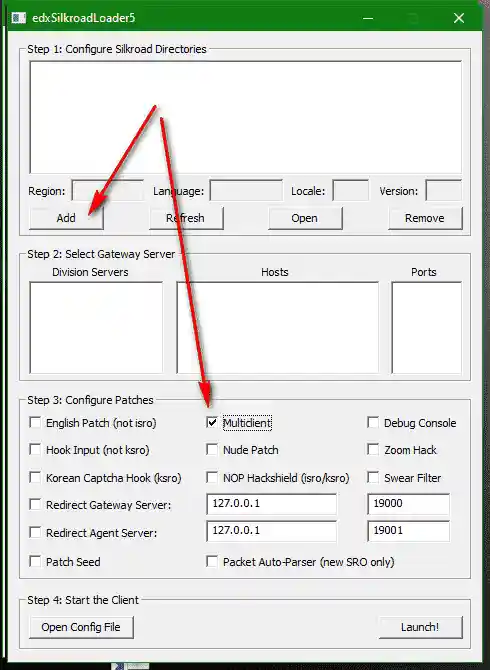The width and height of the screenshot is (490, 670).
Task: Uncheck the Multiclient checkbox
Action: 212,423
